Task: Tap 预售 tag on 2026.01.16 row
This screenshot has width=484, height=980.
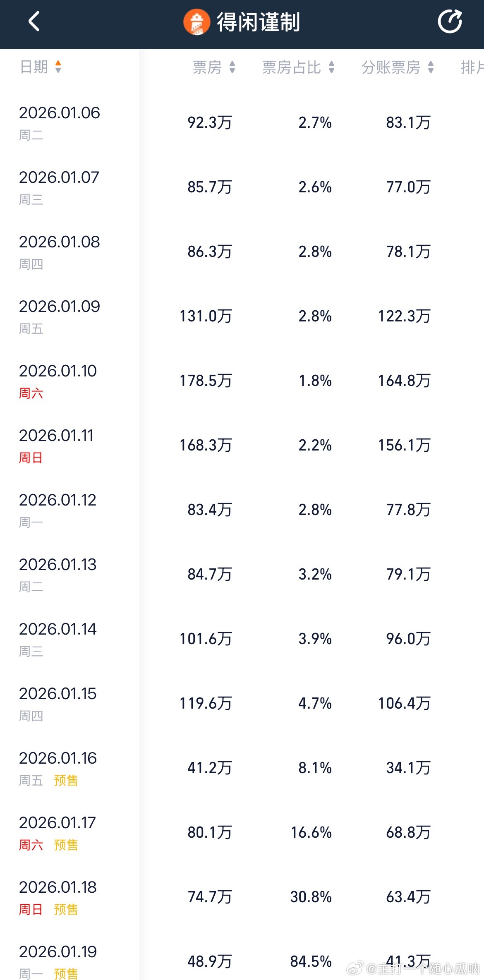Action: [66, 780]
